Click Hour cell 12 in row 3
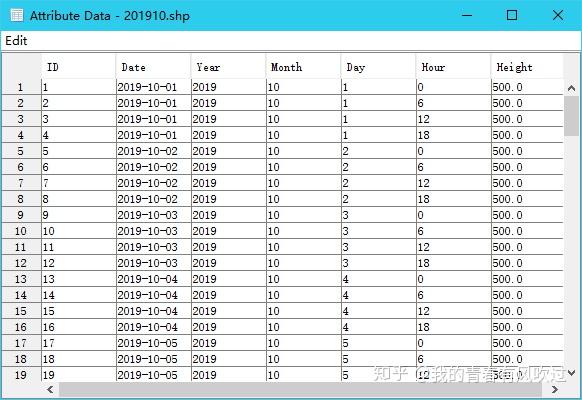This screenshot has width=582, height=400. point(454,119)
